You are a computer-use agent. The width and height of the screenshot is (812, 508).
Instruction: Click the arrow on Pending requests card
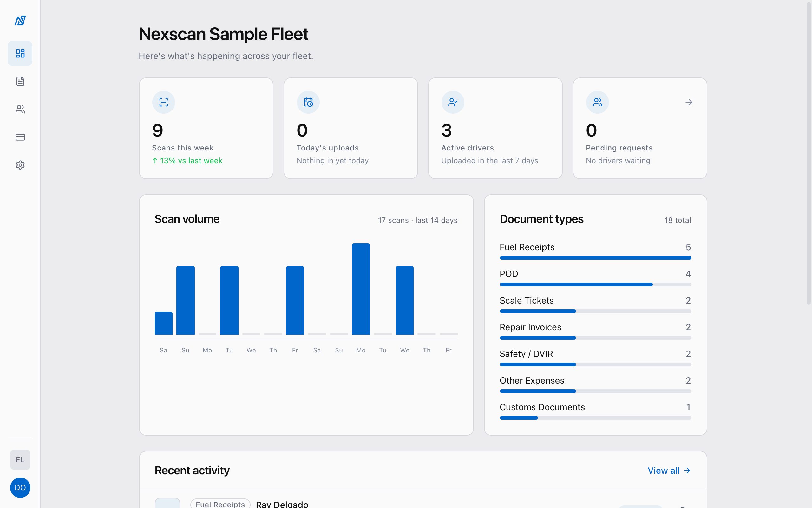(x=689, y=102)
